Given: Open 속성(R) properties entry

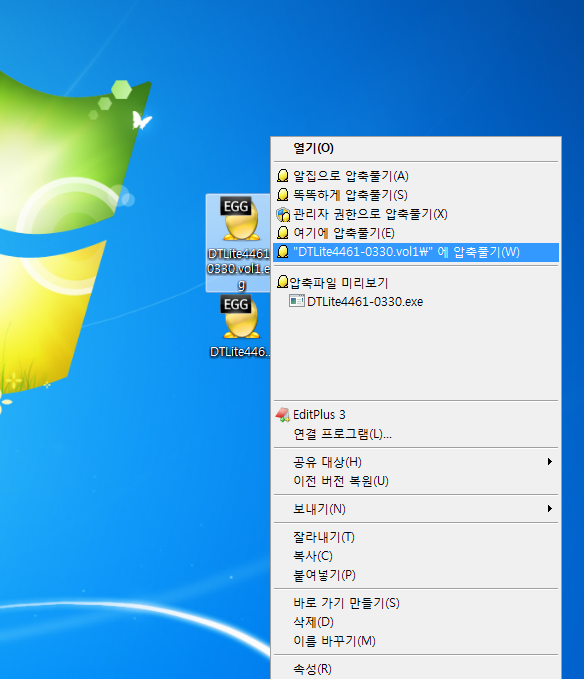Looking at the screenshot, I should click(x=416, y=669).
